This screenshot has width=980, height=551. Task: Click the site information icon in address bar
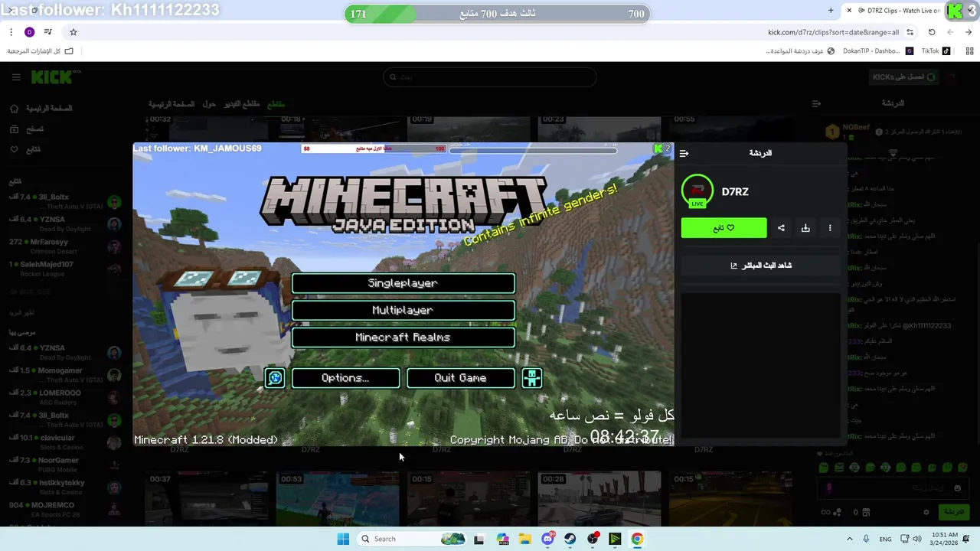click(x=910, y=32)
